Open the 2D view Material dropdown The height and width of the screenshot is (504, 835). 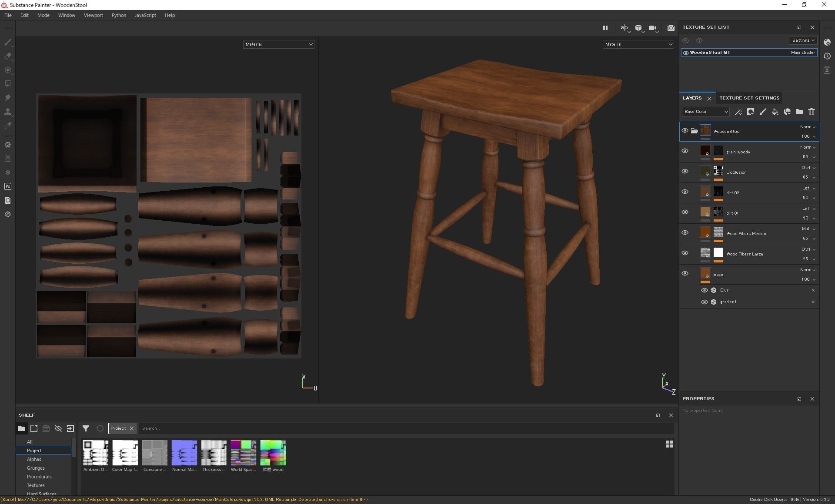[278, 44]
